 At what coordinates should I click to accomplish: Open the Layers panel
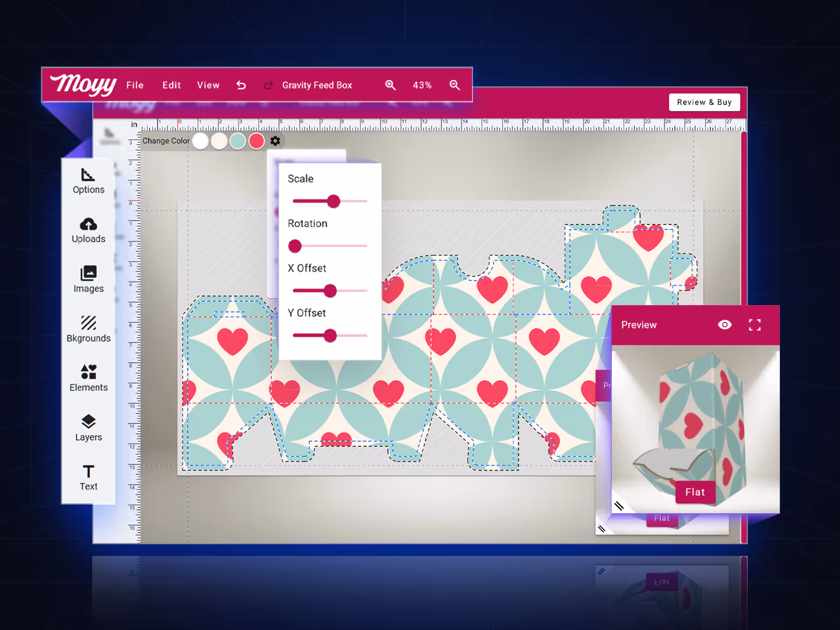pos(88,428)
